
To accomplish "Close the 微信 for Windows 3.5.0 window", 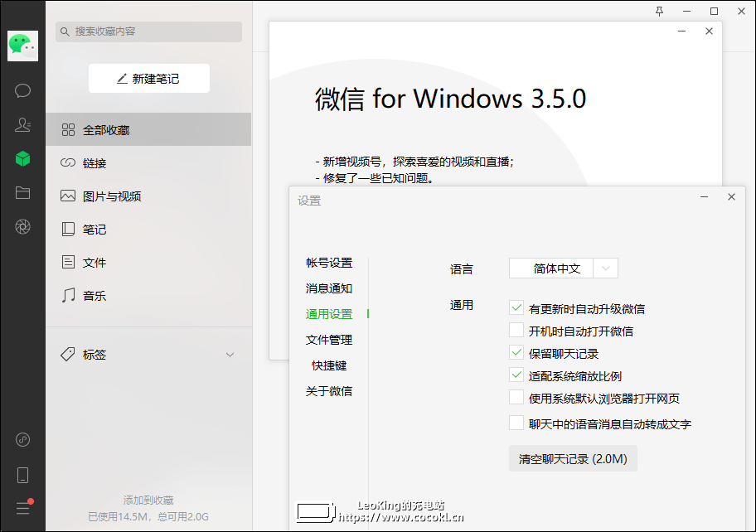I will 709,31.
